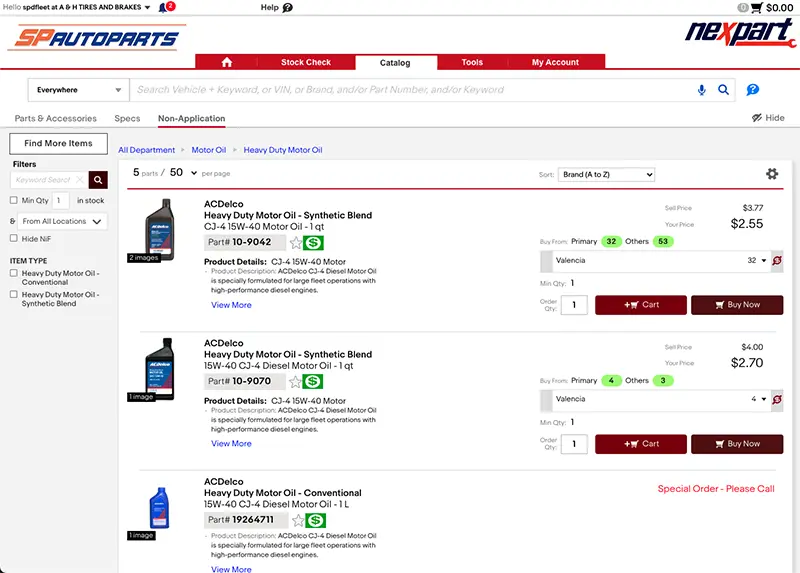This screenshot has width=800, height=573.
Task: Change the 50 per page dropdown
Action: pyautogui.click(x=183, y=173)
